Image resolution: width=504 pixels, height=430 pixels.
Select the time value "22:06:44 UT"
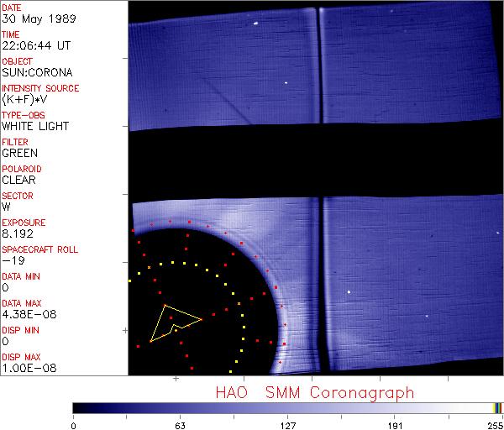(x=34, y=45)
